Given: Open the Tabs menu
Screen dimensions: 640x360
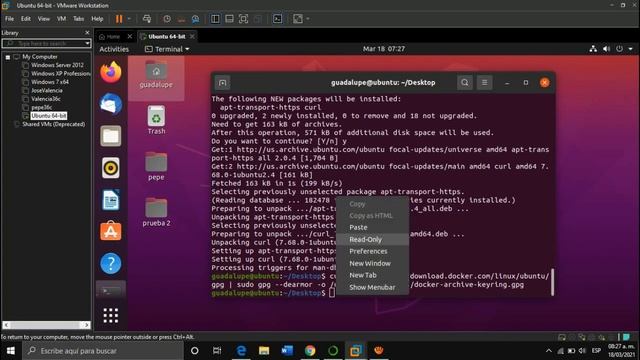Looking at the screenshot, I should 78,19.
